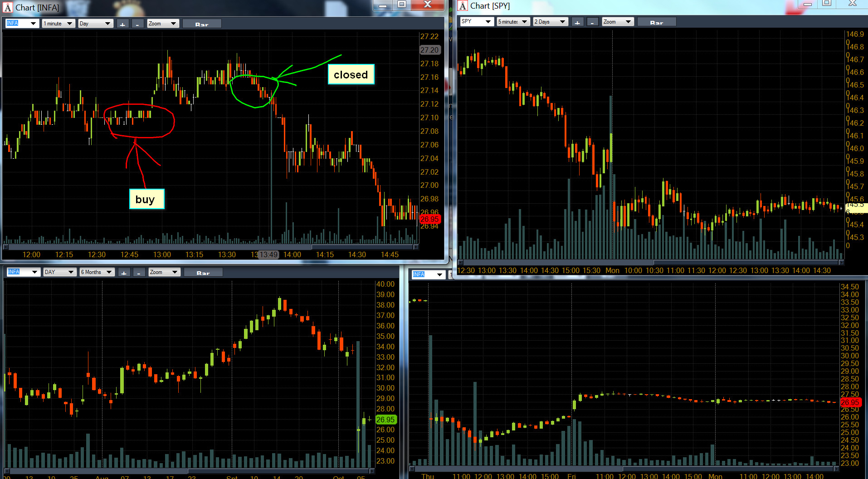Click the minus button in the 6 Months chart
The image size is (868, 479).
pos(139,272)
